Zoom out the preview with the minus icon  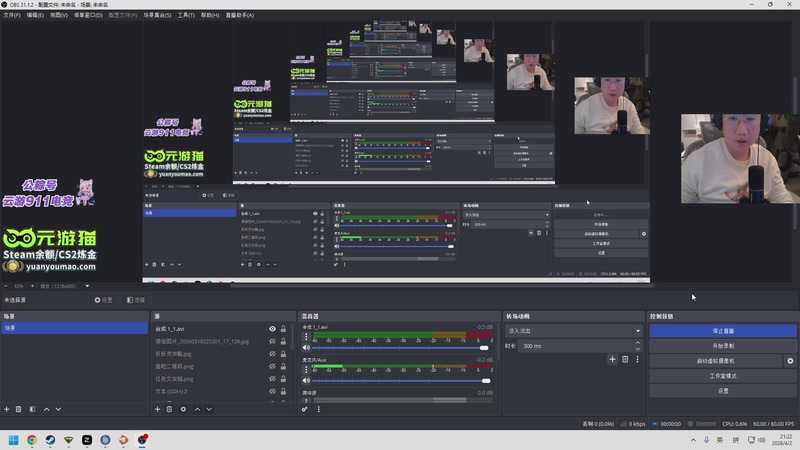pos(6,286)
